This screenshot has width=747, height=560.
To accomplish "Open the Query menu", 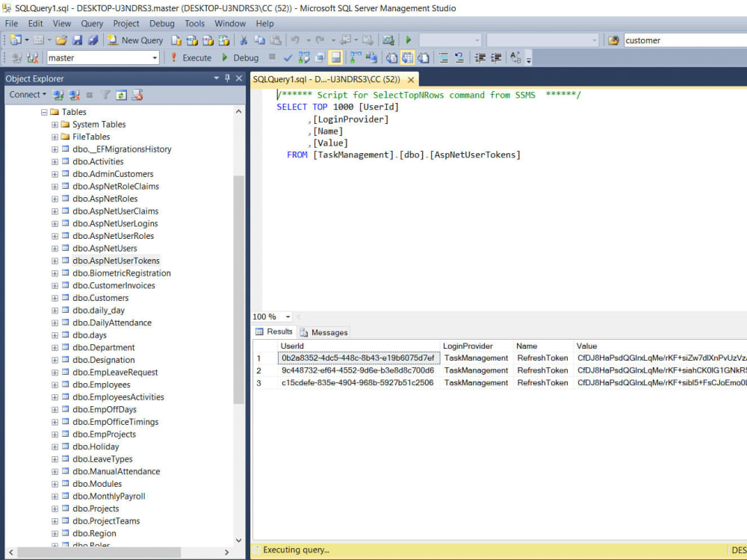I will pos(91,23).
